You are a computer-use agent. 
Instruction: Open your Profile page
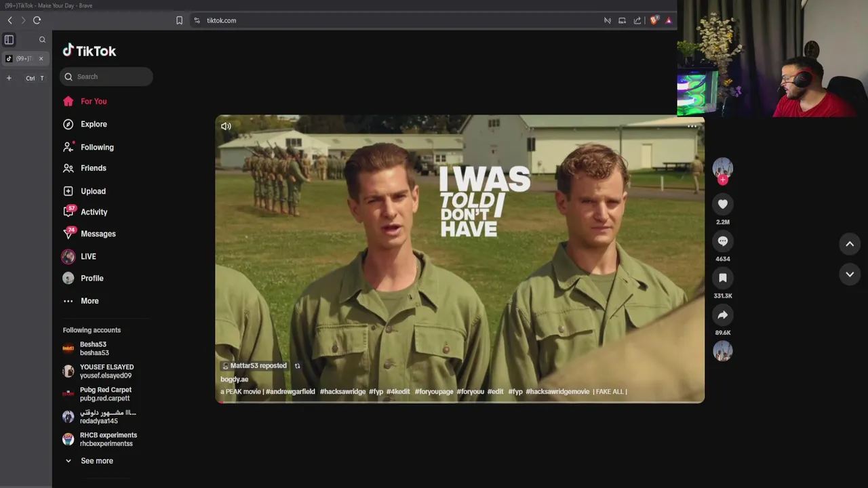[x=83, y=278]
